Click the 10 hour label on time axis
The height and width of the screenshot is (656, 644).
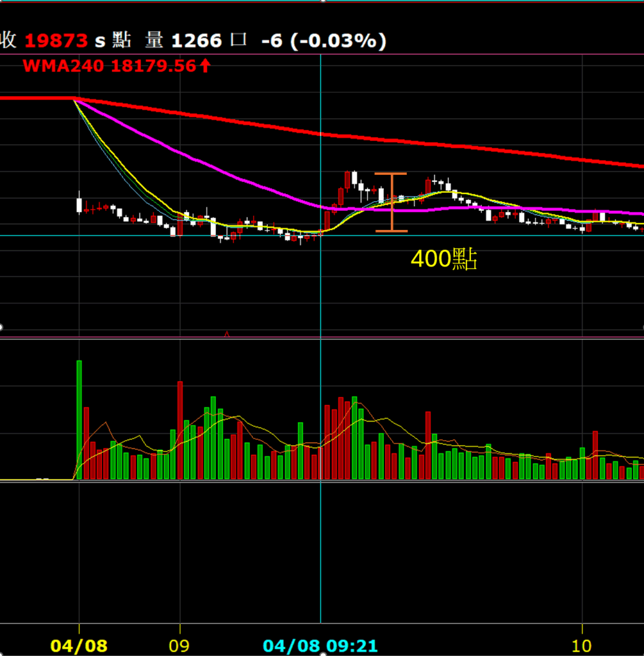coord(582,645)
